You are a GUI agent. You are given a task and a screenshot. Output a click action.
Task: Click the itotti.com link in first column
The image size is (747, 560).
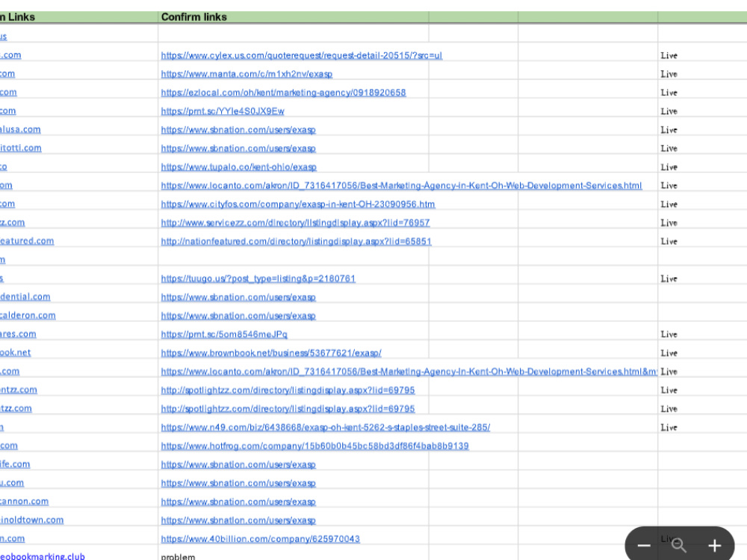pos(20,148)
